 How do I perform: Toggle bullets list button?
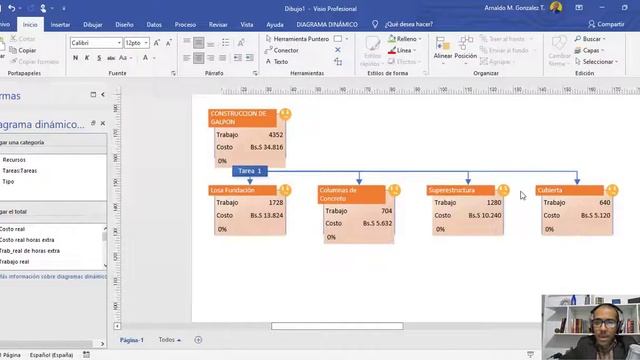225,42
